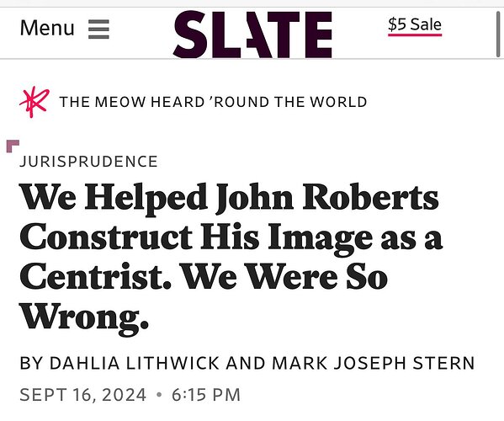Screen dimensions: 504x421
Task: Click the red underline beneath $5 Sale
Action: pos(415,35)
